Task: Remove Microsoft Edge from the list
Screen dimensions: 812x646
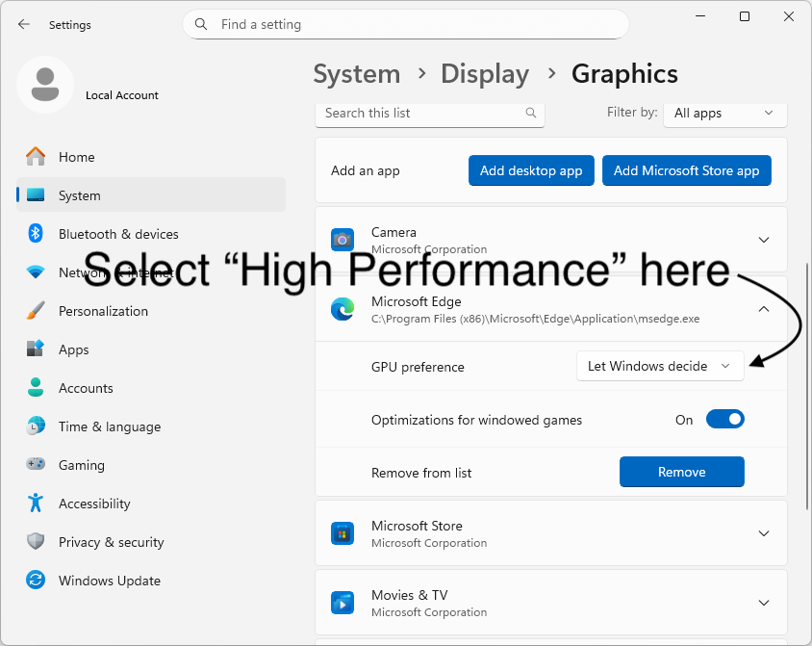Action: 681,472
